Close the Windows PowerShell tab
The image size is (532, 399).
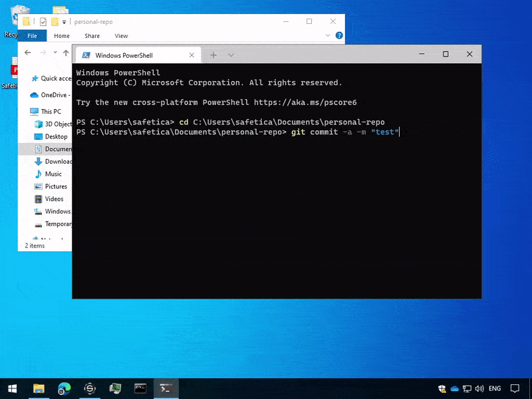click(x=192, y=55)
